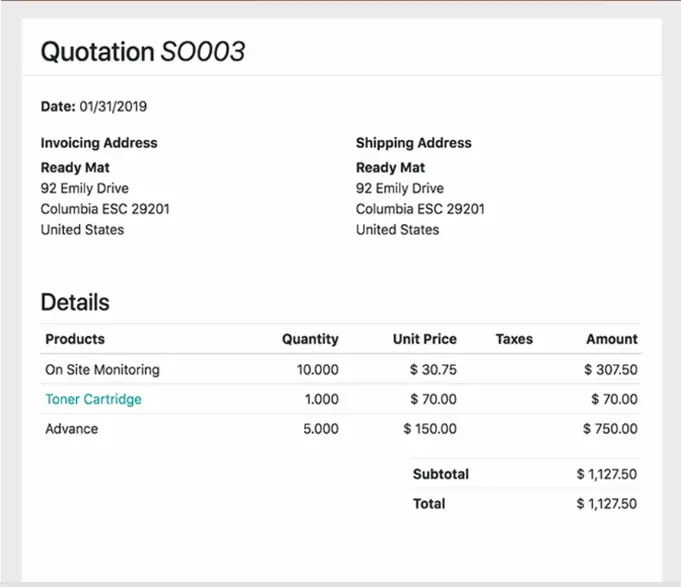Select Ready Mat under Invoicing Address
Viewport: 681px width, 587px height.
[x=75, y=167]
